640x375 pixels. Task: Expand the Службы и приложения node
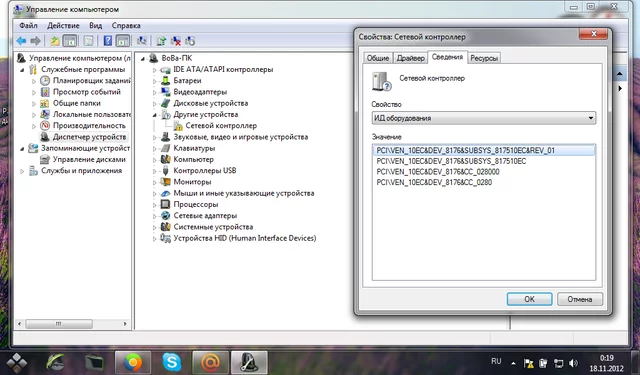(x=22, y=171)
